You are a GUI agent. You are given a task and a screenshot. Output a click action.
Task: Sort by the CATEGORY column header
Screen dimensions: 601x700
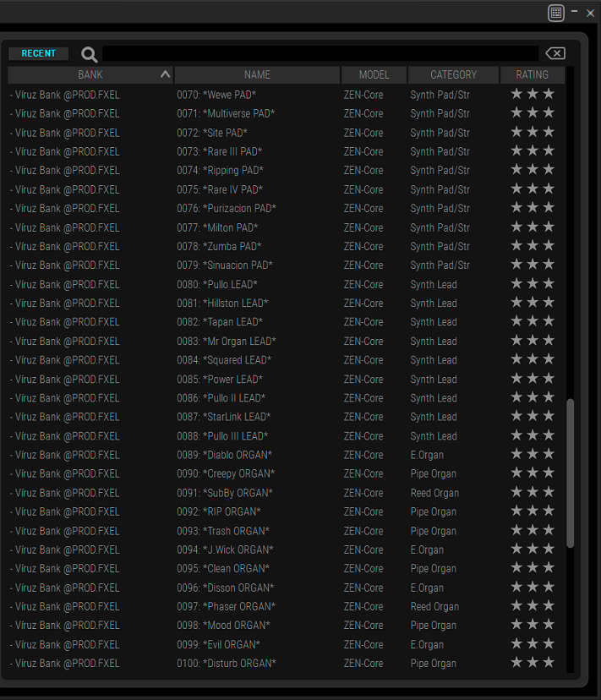tap(454, 75)
